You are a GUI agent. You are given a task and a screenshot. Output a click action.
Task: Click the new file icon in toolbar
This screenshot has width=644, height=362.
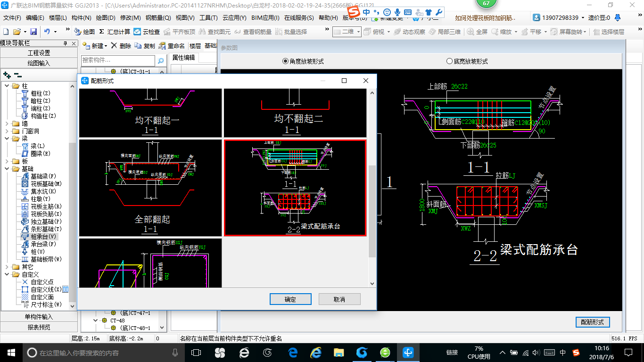click(6, 32)
